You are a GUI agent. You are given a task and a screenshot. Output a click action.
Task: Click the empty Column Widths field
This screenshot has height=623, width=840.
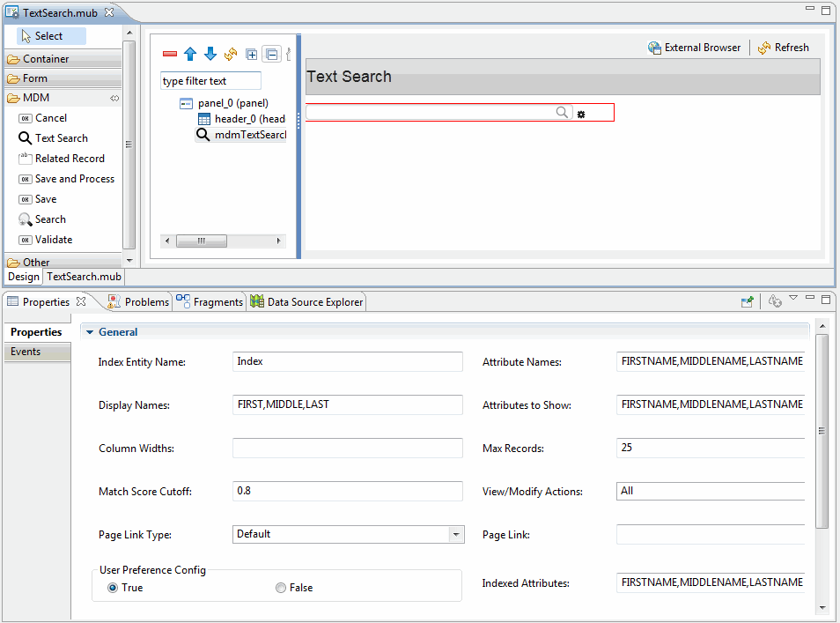click(x=348, y=449)
